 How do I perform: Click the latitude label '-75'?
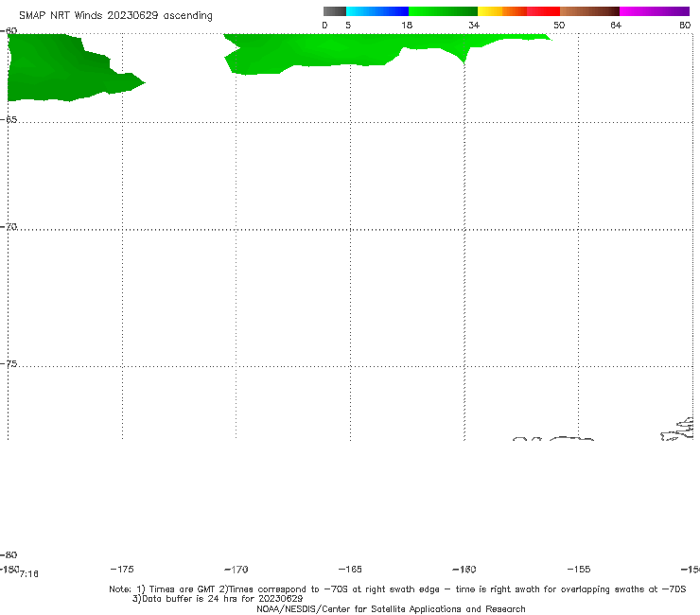point(9,364)
